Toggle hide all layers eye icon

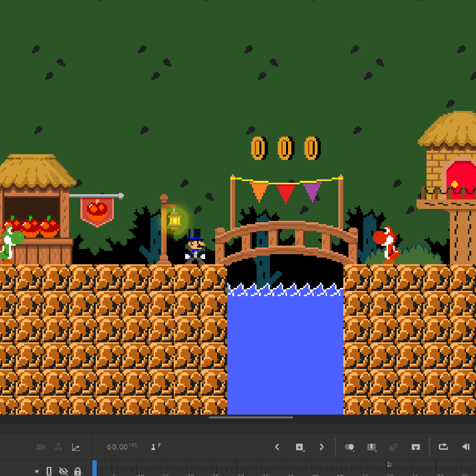coord(63,471)
